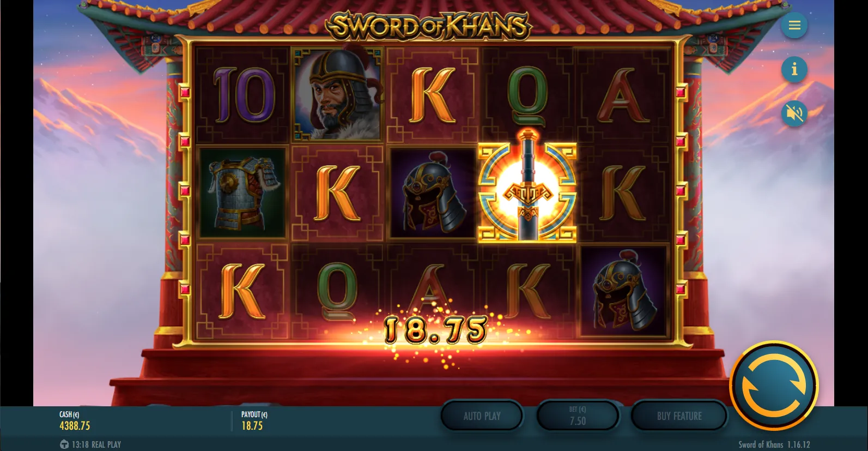
Task: Click the Payout value 18.75
Action: click(x=252, y=425)
